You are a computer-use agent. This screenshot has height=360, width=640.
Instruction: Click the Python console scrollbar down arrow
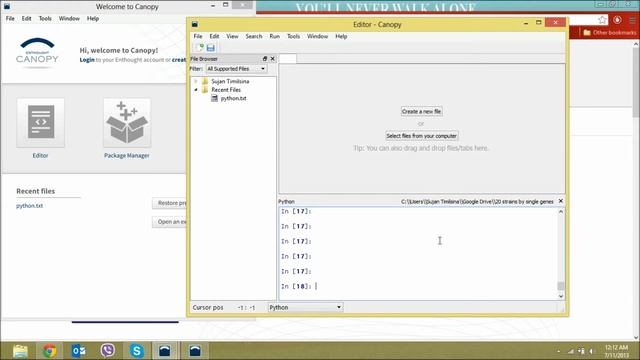click(x=561, y=296)
